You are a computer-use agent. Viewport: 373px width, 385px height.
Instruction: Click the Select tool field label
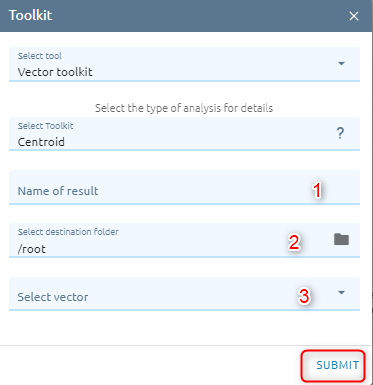pos(40,56)
